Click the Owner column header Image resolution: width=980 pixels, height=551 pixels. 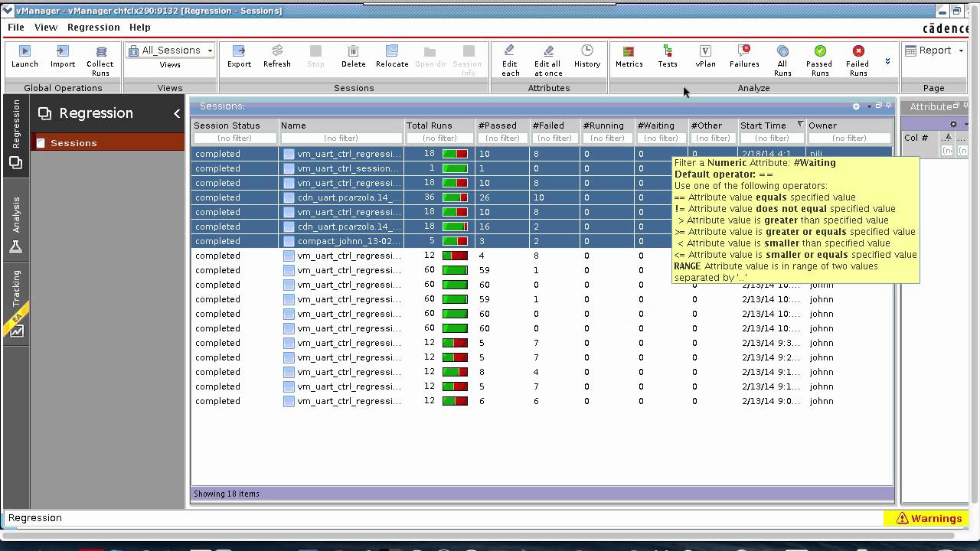pyautogui.click(x=849, y=126)
